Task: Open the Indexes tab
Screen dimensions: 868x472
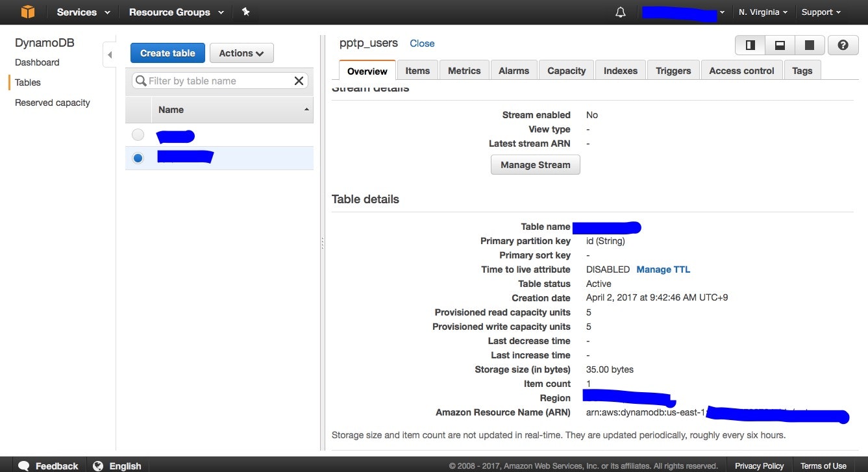Action: point(621,71)
